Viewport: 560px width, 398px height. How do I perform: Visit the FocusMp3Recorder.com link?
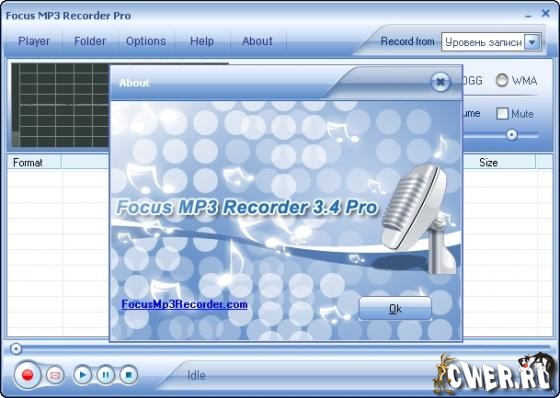184,304
